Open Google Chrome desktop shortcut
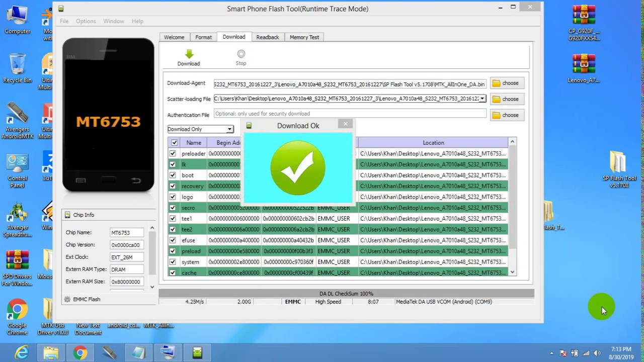The image size is (644, 362). coord(17,317)
